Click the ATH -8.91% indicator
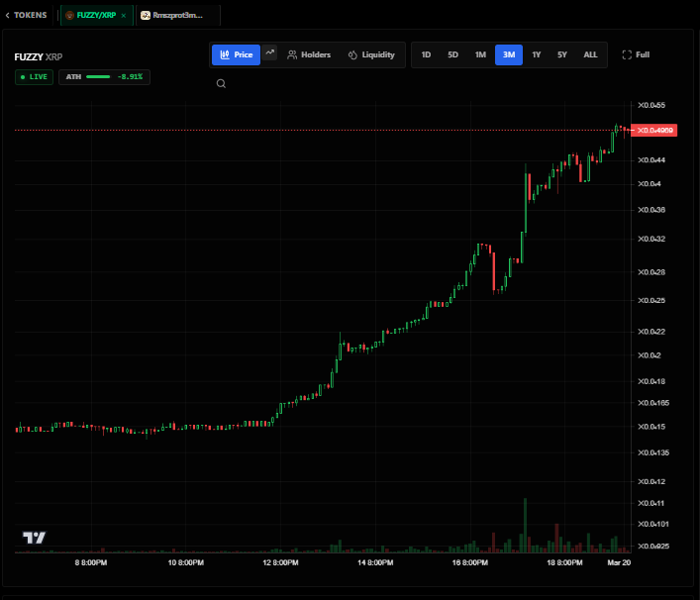Viewport: 700px width, 600px height. (x=105, y=77)
